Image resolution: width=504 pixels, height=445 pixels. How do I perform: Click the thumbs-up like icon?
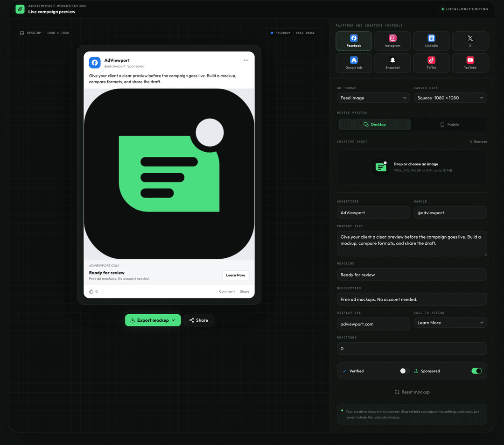click(x=91, y=291)
